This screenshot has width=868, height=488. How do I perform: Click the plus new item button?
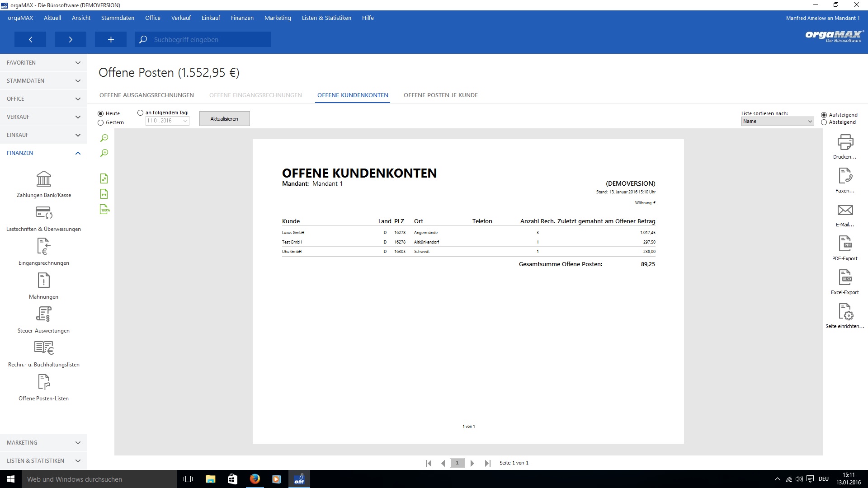111,39
